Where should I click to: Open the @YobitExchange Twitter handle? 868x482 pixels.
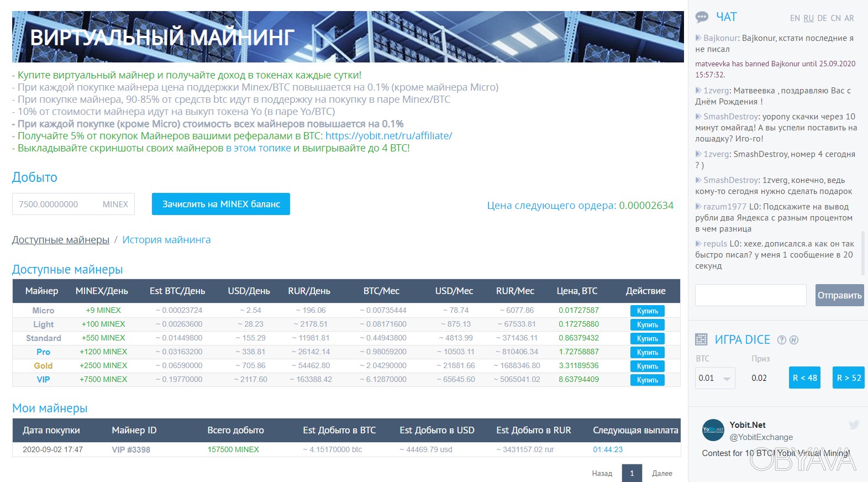click(x=761, y=437)
